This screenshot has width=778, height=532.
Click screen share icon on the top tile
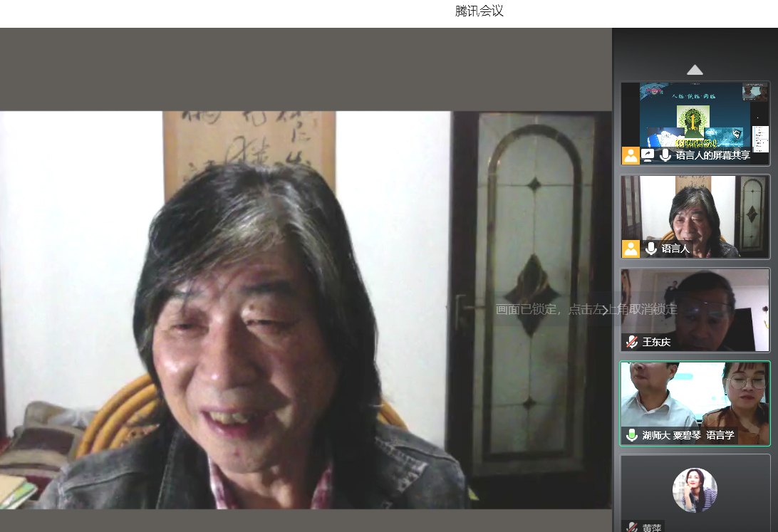click(x=648, y=155)
